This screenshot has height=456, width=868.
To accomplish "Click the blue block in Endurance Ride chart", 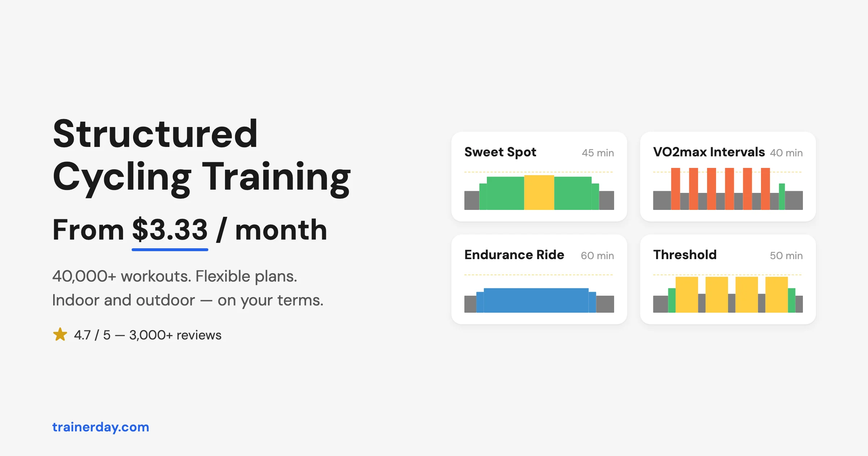I will 536,300.
